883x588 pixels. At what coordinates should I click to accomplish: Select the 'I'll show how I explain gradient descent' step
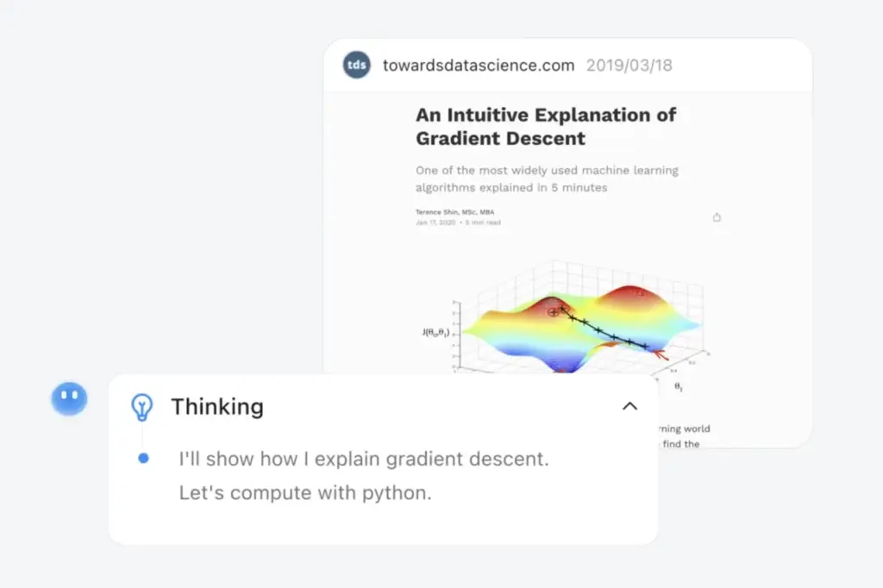[x=363, y=459]
